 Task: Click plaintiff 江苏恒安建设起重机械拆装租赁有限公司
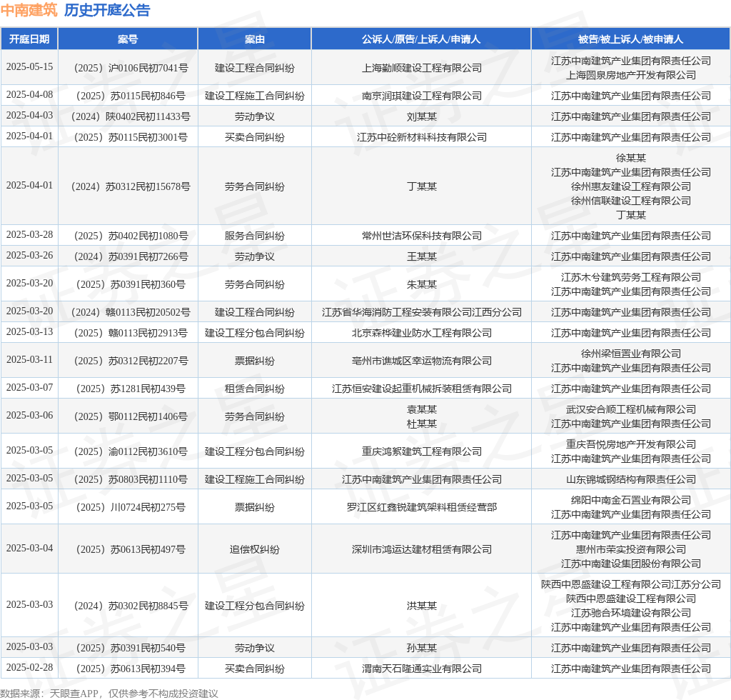(x=421, y=389)
